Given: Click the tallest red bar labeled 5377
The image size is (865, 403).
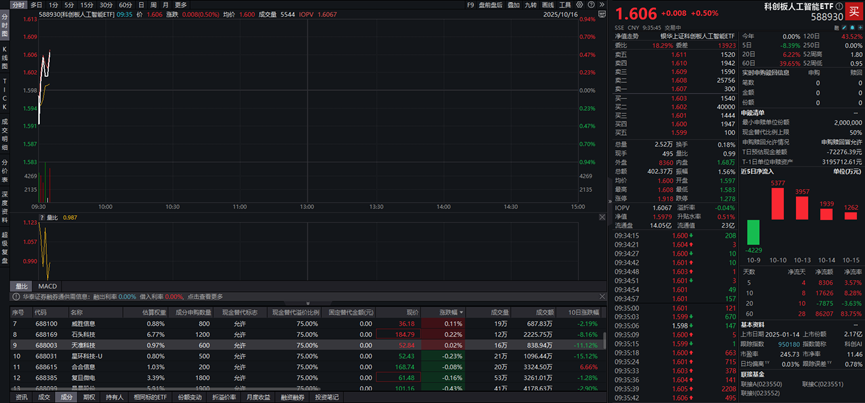Looking at the screenshot, I should pos(777,203).
